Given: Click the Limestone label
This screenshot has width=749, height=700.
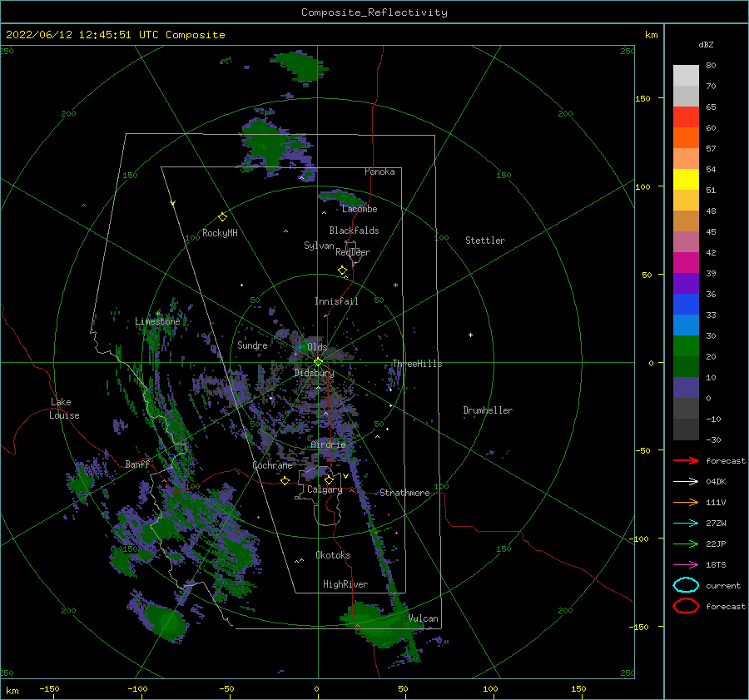Looking at the screenshot, I should [157, 321].
